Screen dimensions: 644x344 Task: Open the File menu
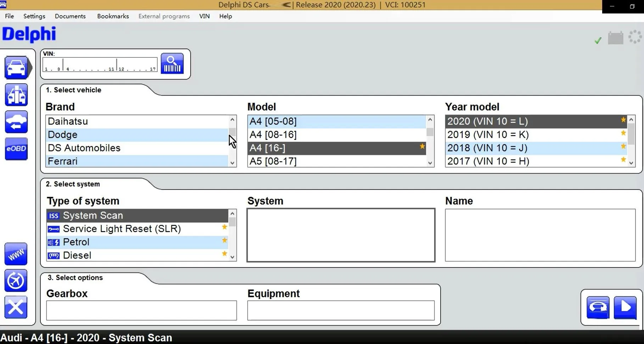click(10, 16)
